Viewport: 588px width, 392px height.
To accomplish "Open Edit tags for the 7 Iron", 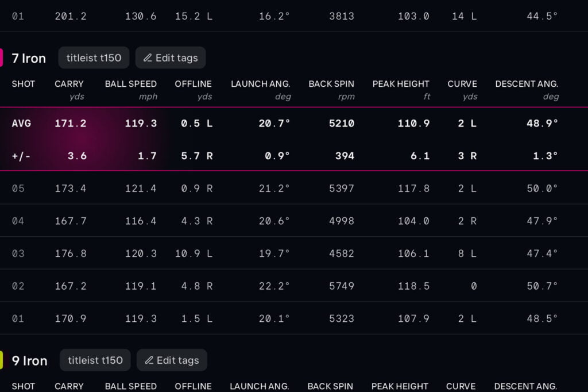I will [x=171, y=58].
